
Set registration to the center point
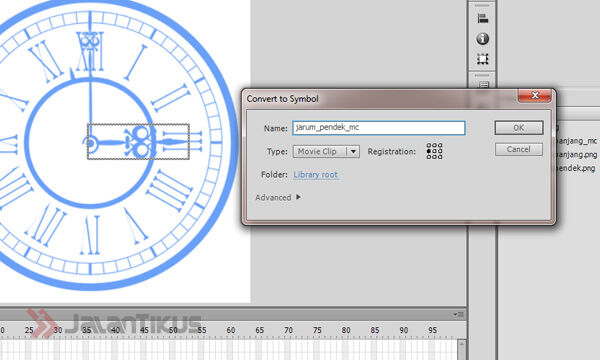point(434,151)
